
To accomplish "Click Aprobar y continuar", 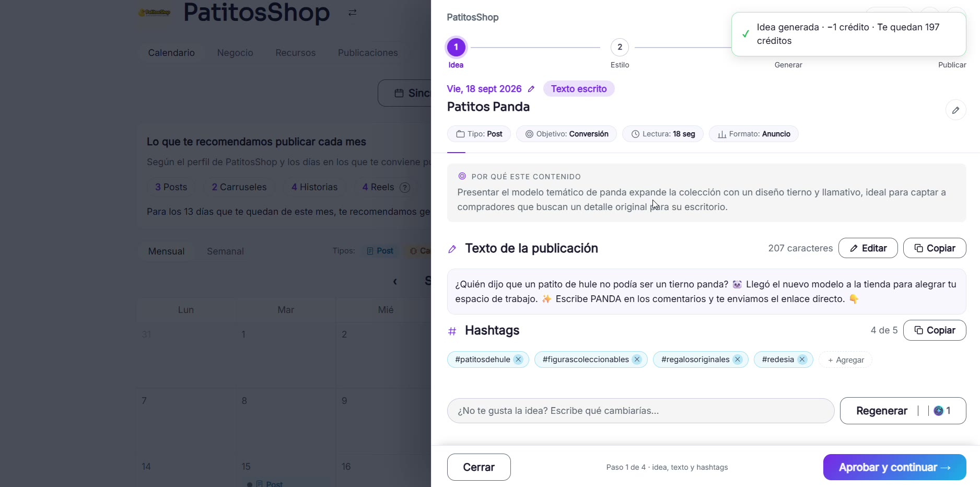I will pos(894,467).
